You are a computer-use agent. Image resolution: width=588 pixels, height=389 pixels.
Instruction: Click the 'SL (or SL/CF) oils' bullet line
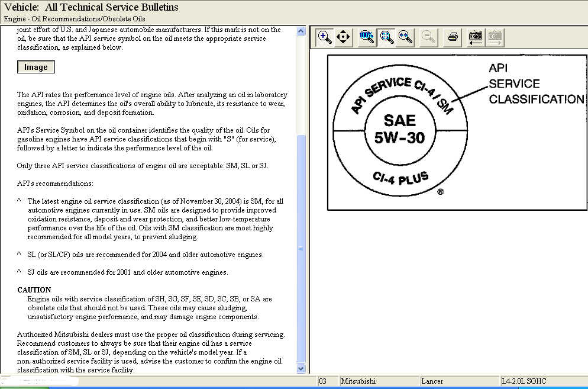pyautogui.click(x=146, y=255)
